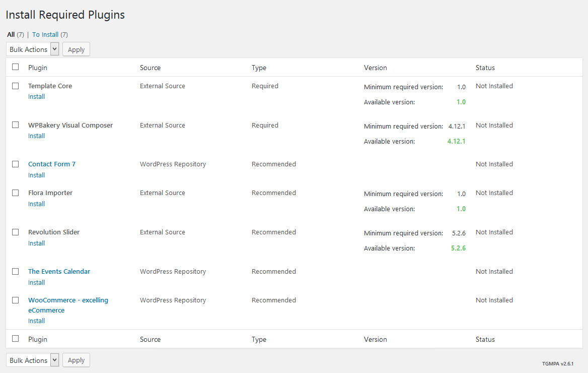Screen dimensions: 588x373
Task: Open WooCommerce - excelling eCommerce link
Action: (x=68, y=300)
